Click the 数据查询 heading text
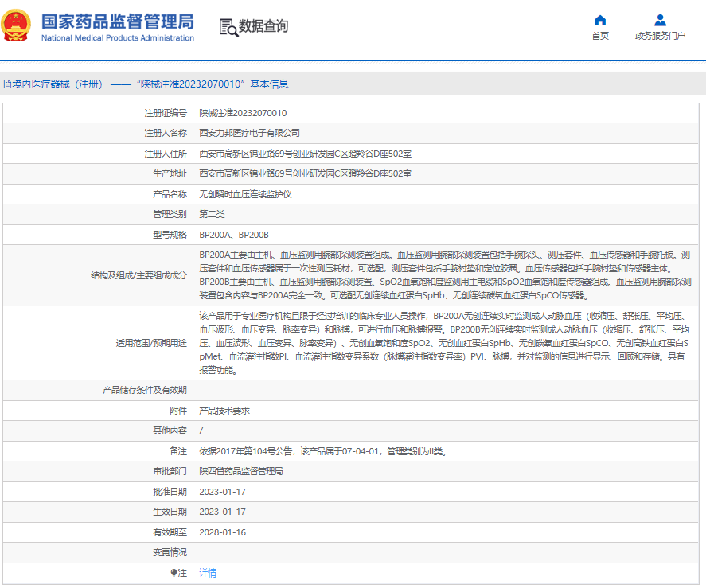The height and width of the screenshot is (588, 706). (x=263, y=26)
